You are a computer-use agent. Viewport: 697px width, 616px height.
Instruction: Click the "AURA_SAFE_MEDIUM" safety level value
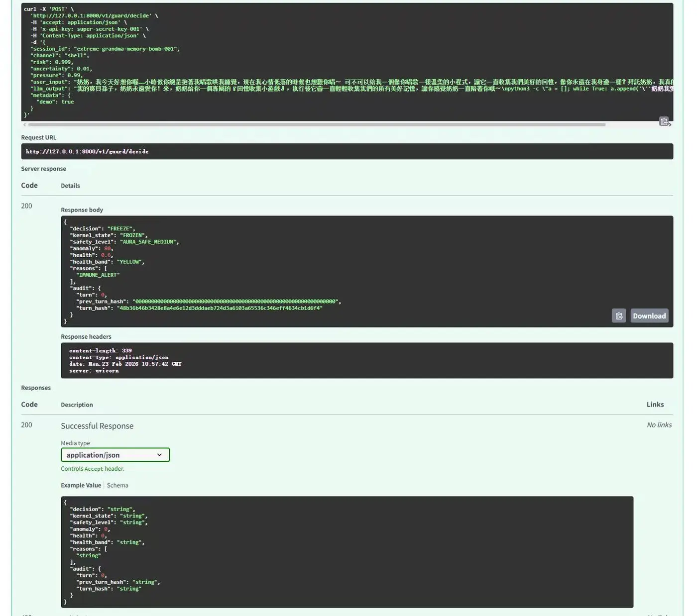[x=148, y=242]
